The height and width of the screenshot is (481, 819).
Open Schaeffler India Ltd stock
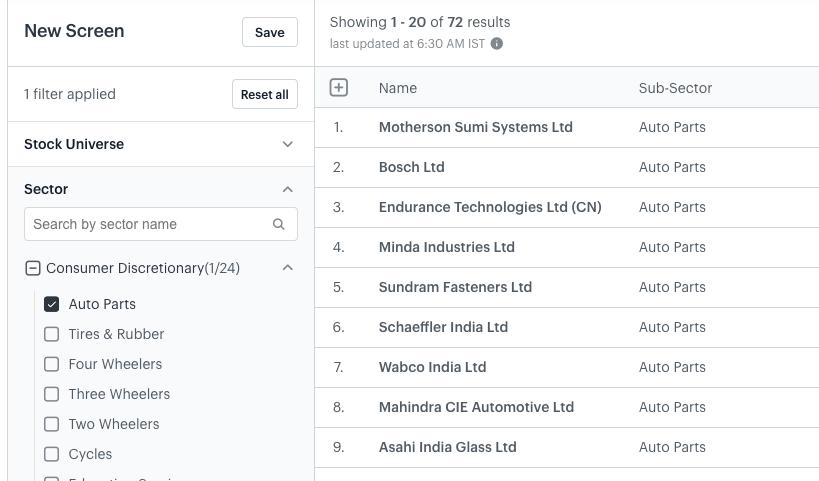pyautogui.click(x=443, y=327)
